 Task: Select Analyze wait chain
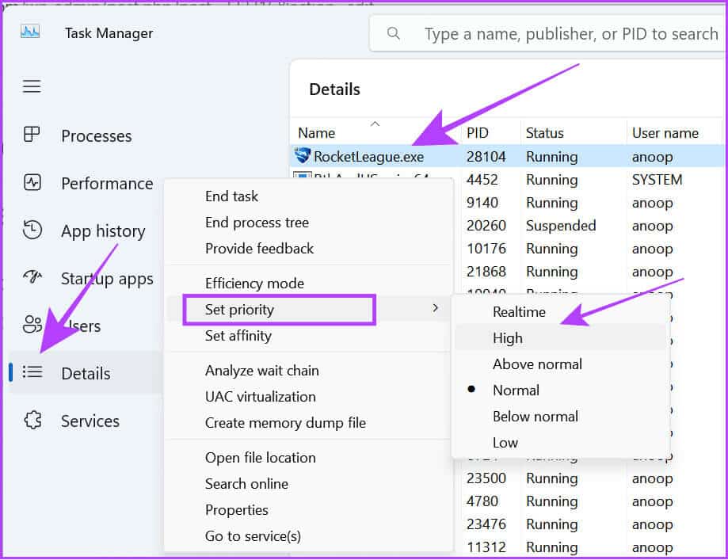(x=262, y=371)
